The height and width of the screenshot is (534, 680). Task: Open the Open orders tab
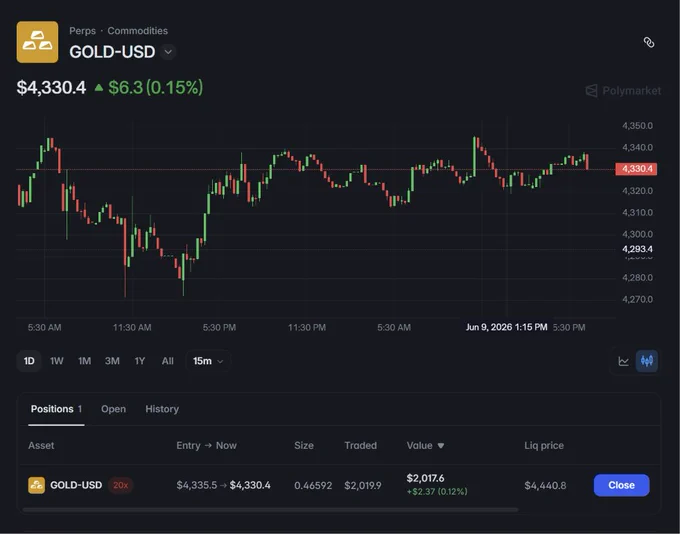tap(113, 409)
